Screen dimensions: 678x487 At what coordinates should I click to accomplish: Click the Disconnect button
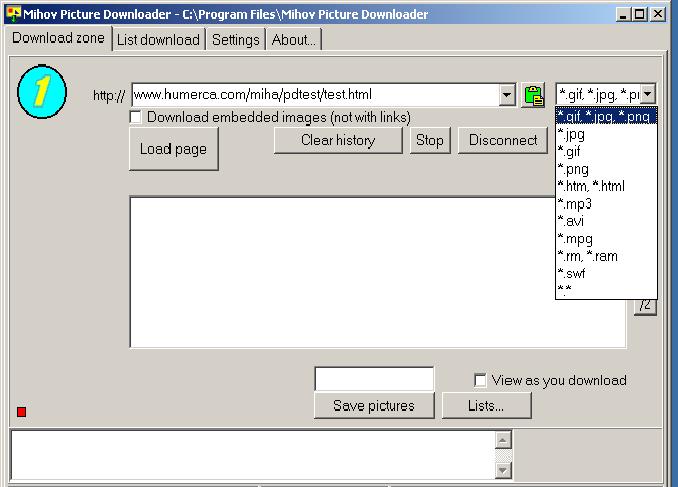click(503, 140)
